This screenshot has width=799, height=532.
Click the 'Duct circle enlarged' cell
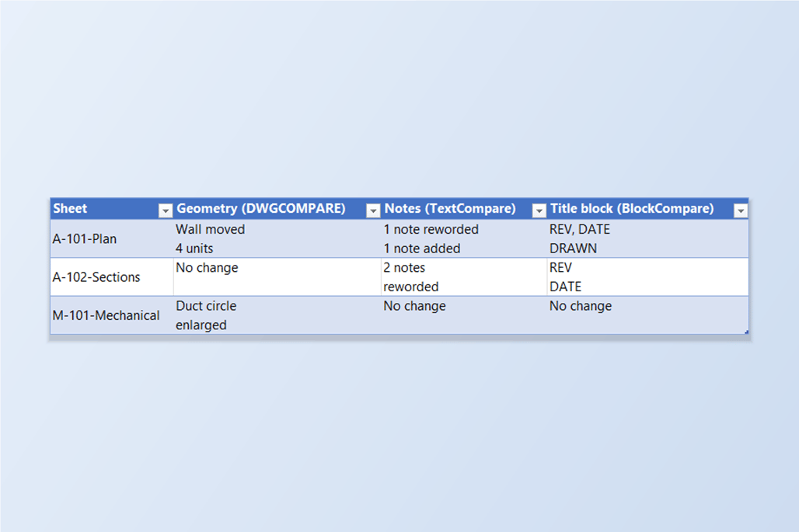tap(277, 315)
